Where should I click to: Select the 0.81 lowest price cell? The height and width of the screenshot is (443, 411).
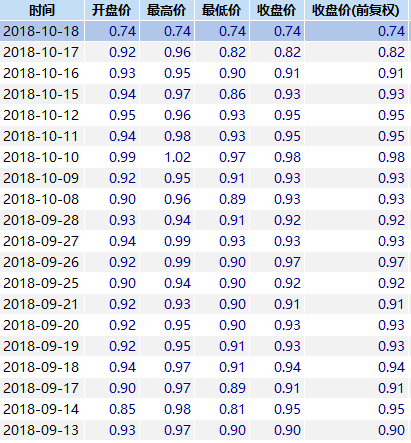click(x=222, y=409)
